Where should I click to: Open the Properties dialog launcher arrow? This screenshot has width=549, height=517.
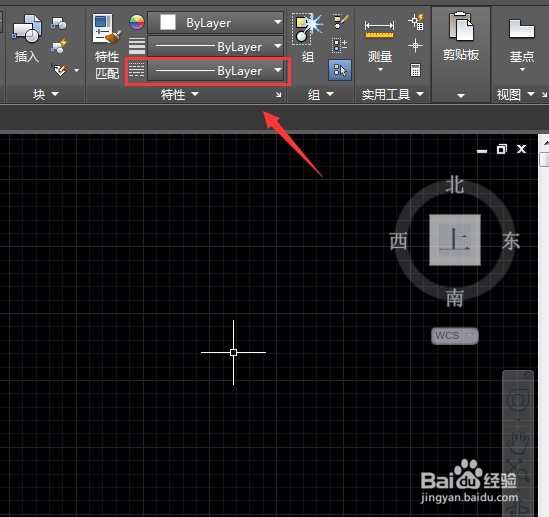(x=278, y=94)
